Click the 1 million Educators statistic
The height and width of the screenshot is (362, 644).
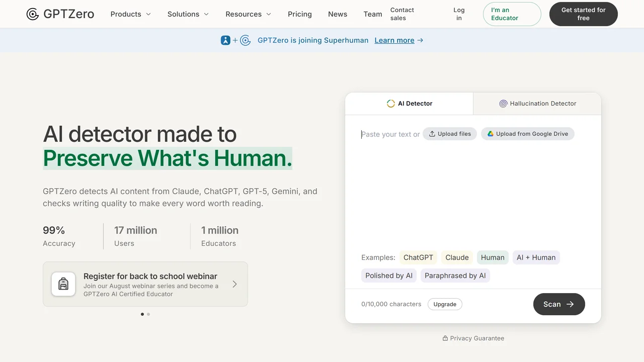(x=220, y=236)
